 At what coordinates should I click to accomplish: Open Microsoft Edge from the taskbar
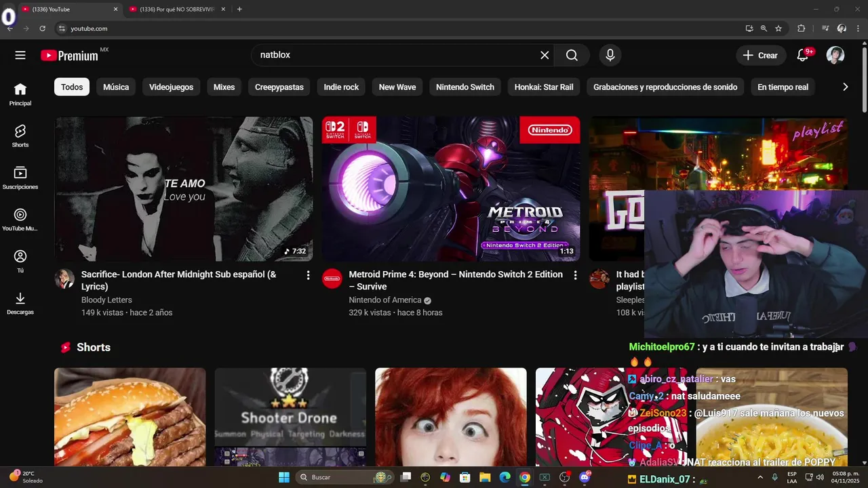505,477
